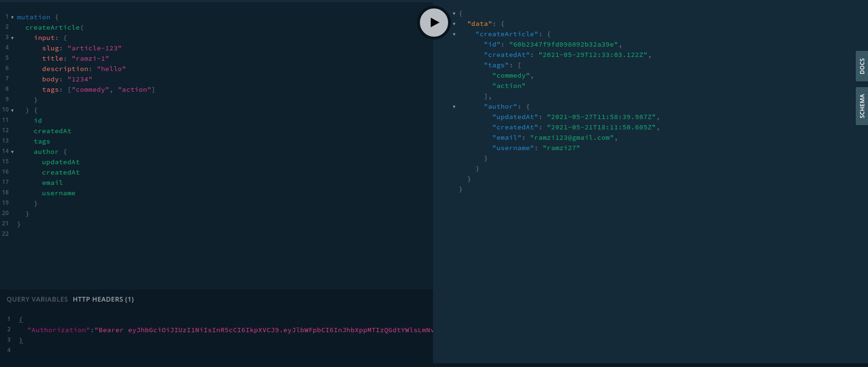868x367 pixels.
Task: Fold the "createArticle" response node
Action: point(454,34)
